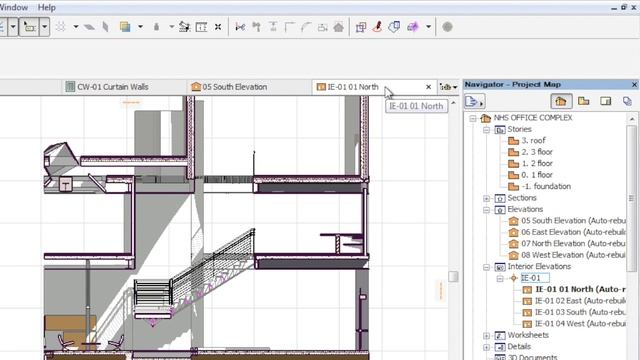
Task: Select the NHS OFFICE COMPLEX project root
Action: (533, 118)
